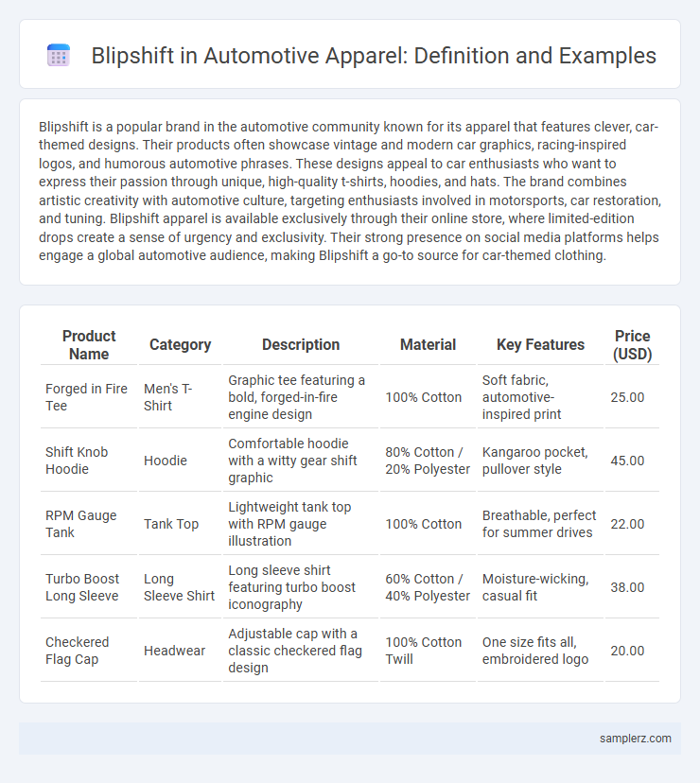The width and height of the screenshot is (700, 783).
Task: Click the 'Hoodie' category cell
Action: (180, 461)
